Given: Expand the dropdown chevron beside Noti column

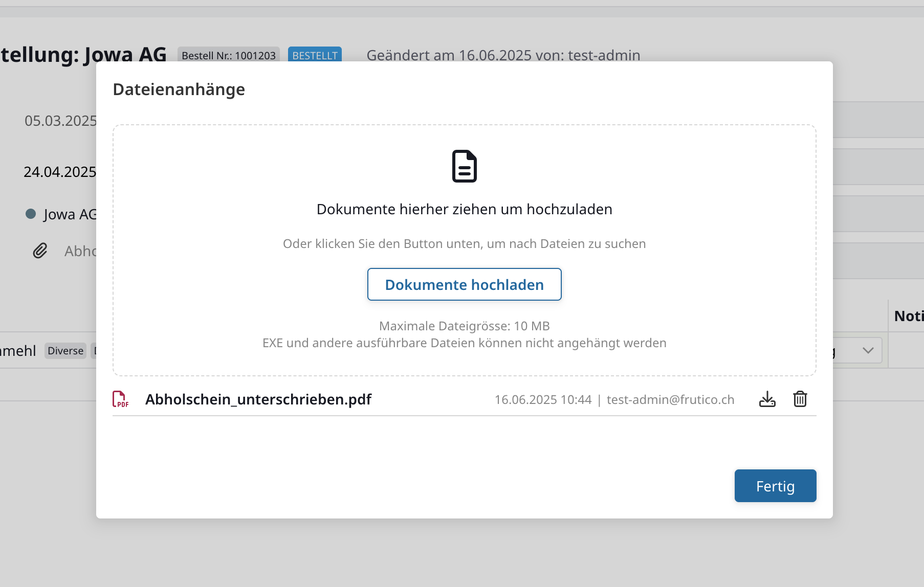Looking at the screenshot, I should click(x=868, y=350).
